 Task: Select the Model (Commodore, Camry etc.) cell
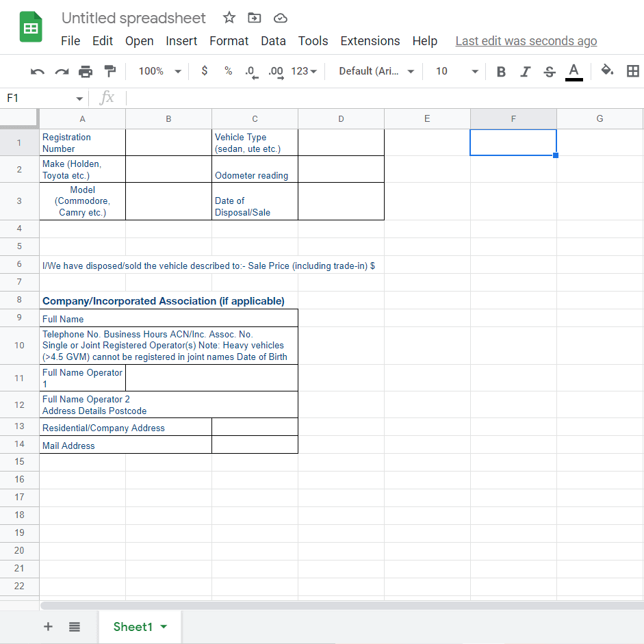tap(83, 201)
